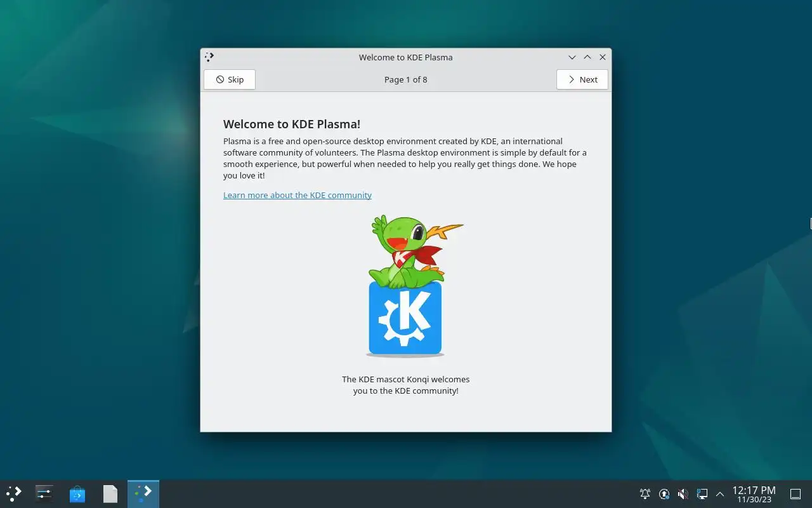This screenshot has width=812, height=508.
Task: Open the updates indicator in the system tray
Action: (x=664, y=493)
